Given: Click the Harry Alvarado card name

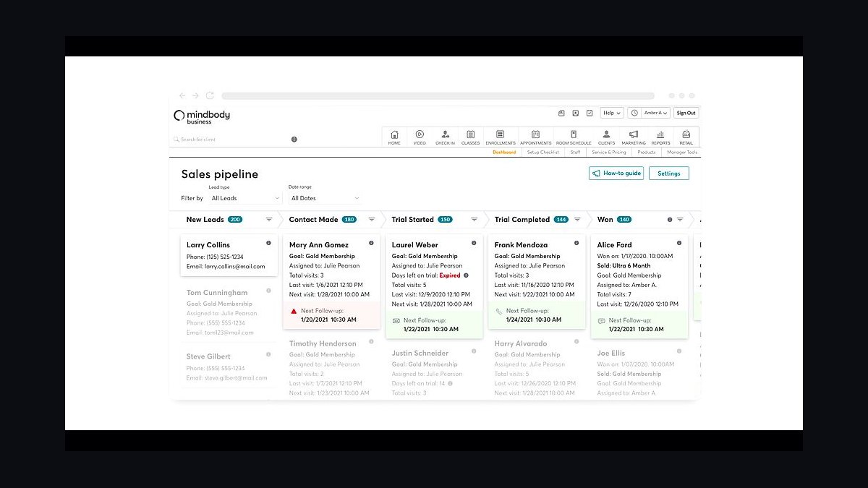Looking at the screenshot, I should (521, 343).
